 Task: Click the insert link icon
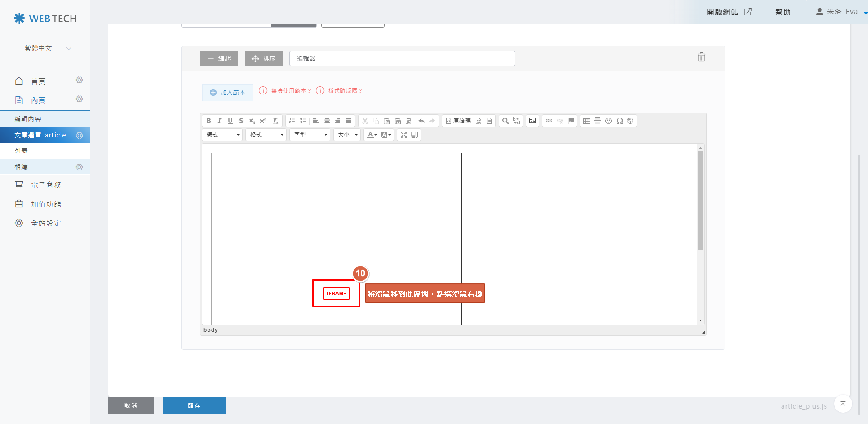click(x=549, y=121)
